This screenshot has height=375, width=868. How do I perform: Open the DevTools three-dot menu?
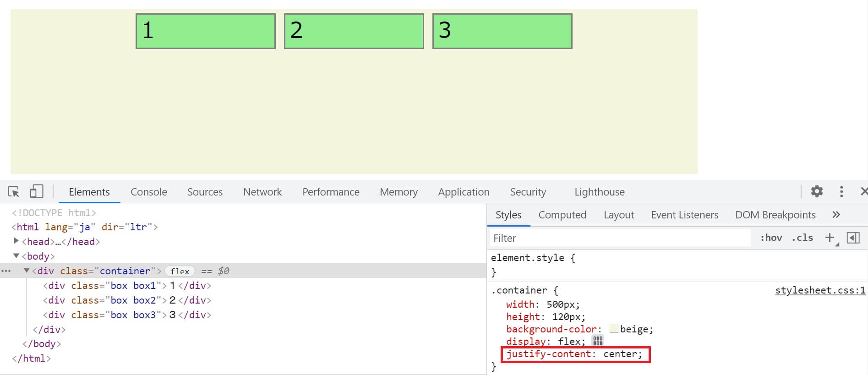841,191
